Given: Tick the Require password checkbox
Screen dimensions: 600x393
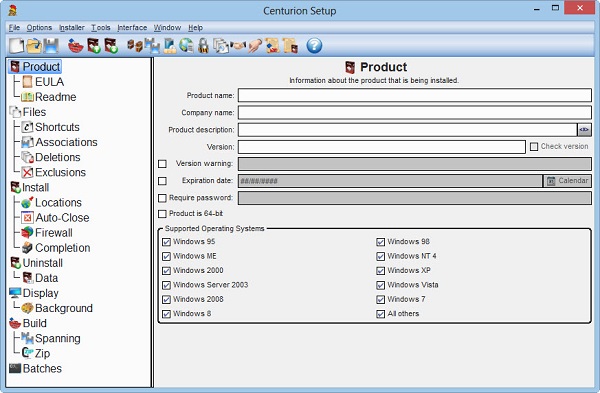Looking at the screenshot, I should 163,198.
